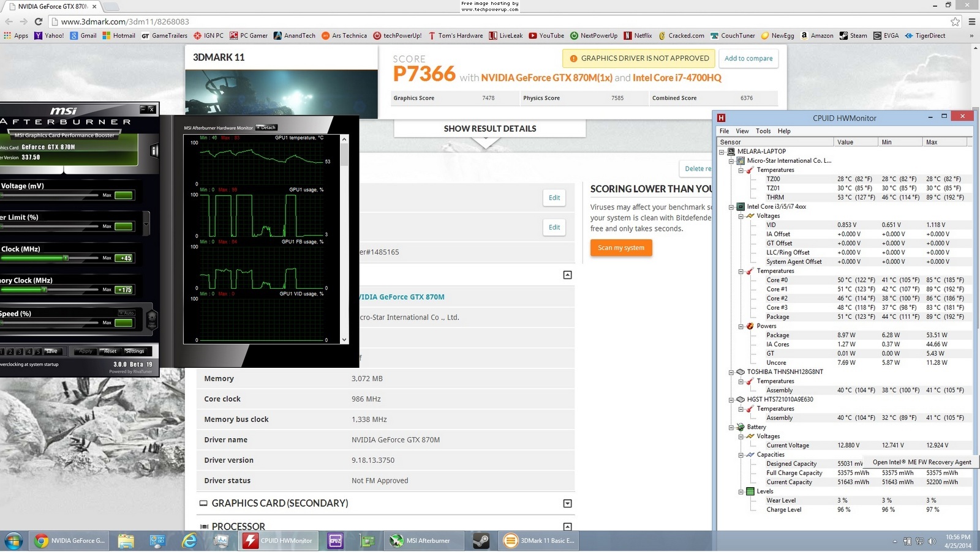Launch Internet Explorer from the taskbar
Image resolution: width=980 pixels, height=552 pixels.
pos(190,541)
